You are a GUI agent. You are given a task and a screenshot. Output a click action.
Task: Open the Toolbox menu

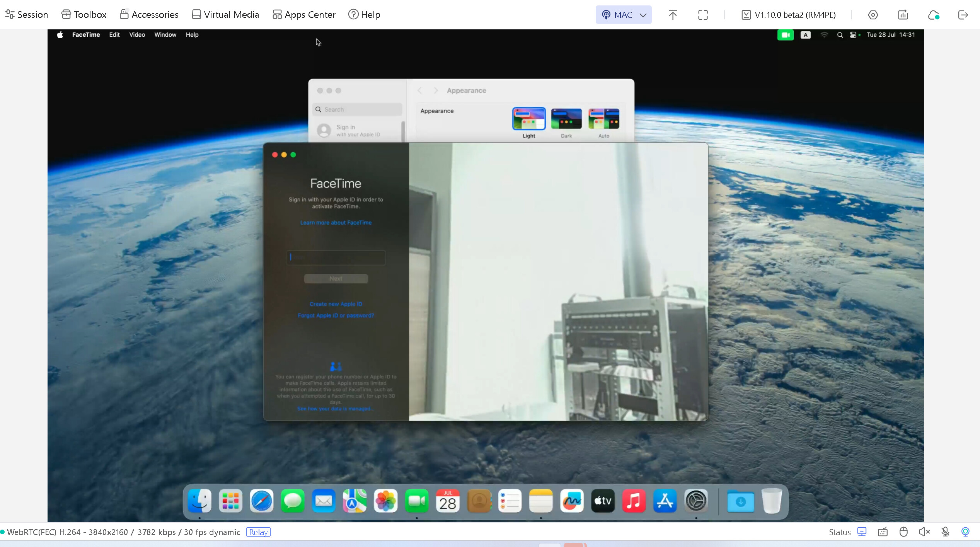click(x=84, y=15)
